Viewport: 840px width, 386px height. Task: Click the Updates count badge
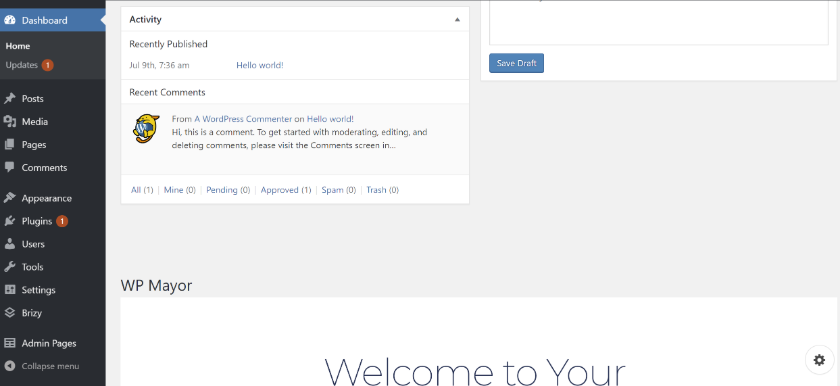47,65
